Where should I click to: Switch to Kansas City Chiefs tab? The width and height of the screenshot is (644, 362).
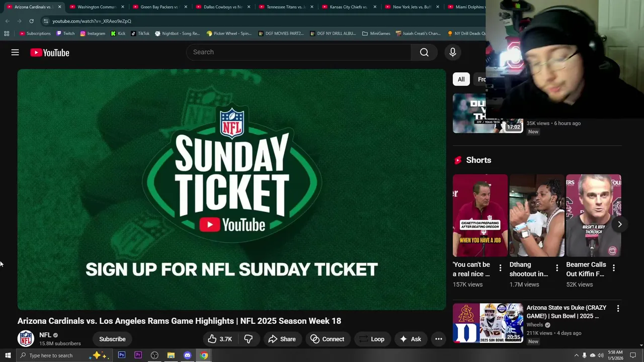pos(348,7)
